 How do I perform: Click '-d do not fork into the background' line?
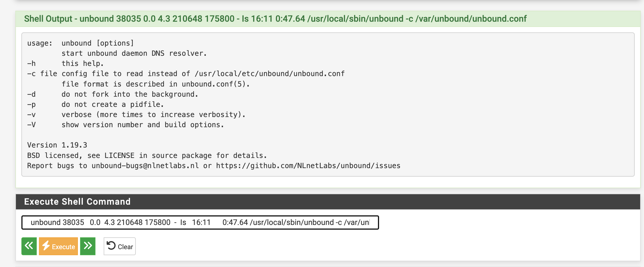(x=112, y=94)
